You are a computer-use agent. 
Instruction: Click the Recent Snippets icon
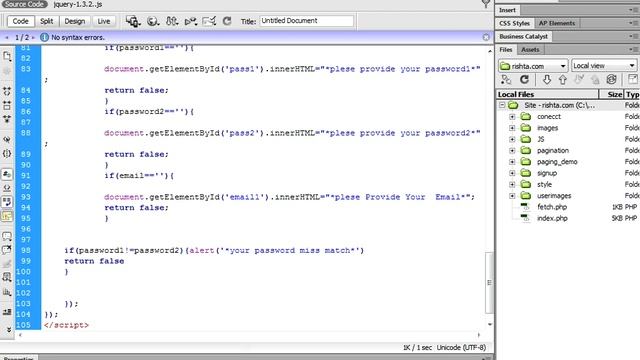point(7,277)
